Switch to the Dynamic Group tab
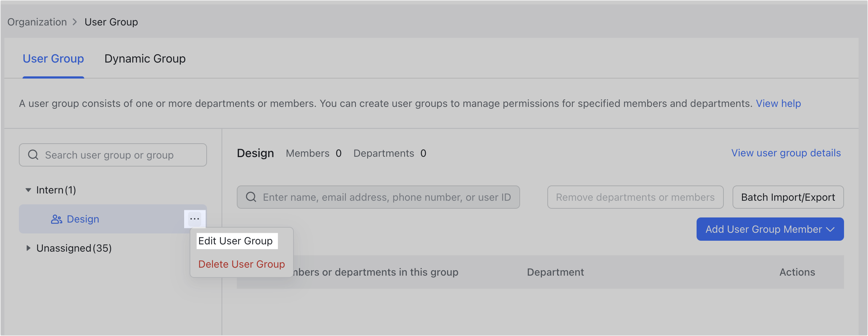The width and height of the screenshot is (868, 336). [x=145, y=59]
